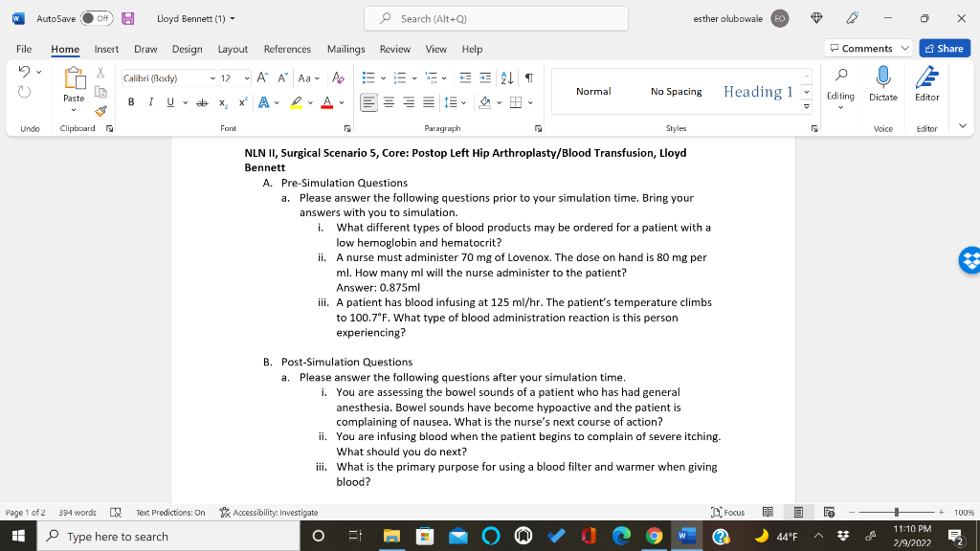The height and width of the screenshot is (551, 980).
Task: Apply the Heading 1 style
Action: click(x=758, y=91)
